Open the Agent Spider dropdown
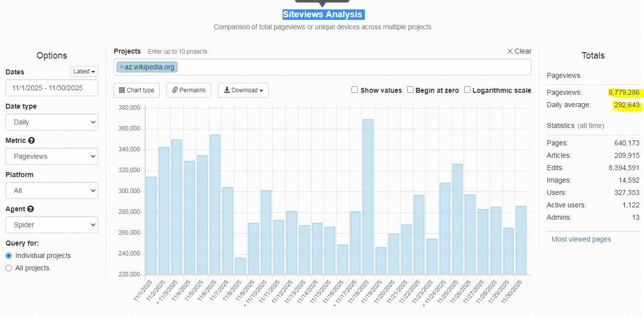 tap(52, 225)
